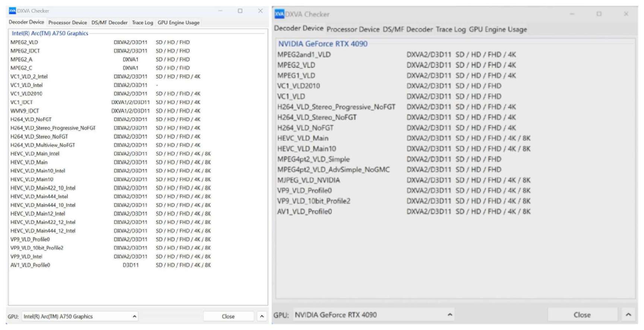
Task: Select Trace Log tab in NVIDIA window
Action: (x=451, y=29)
